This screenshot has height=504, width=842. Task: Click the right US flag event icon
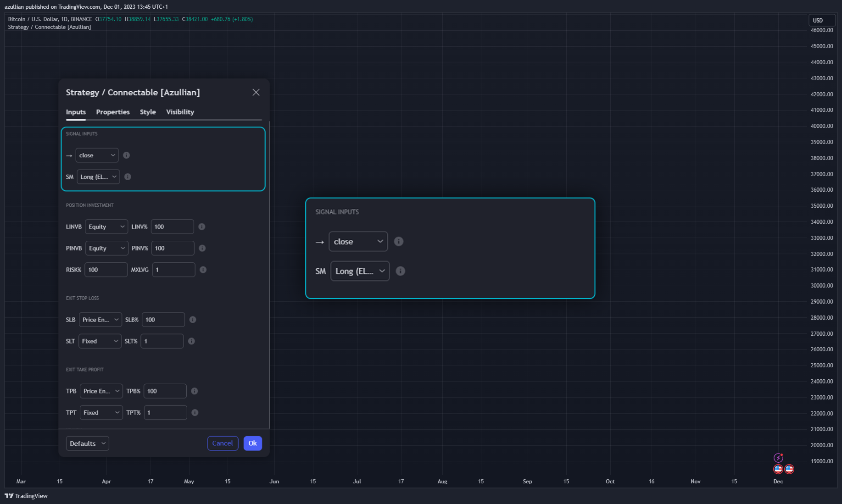(789, 469)
